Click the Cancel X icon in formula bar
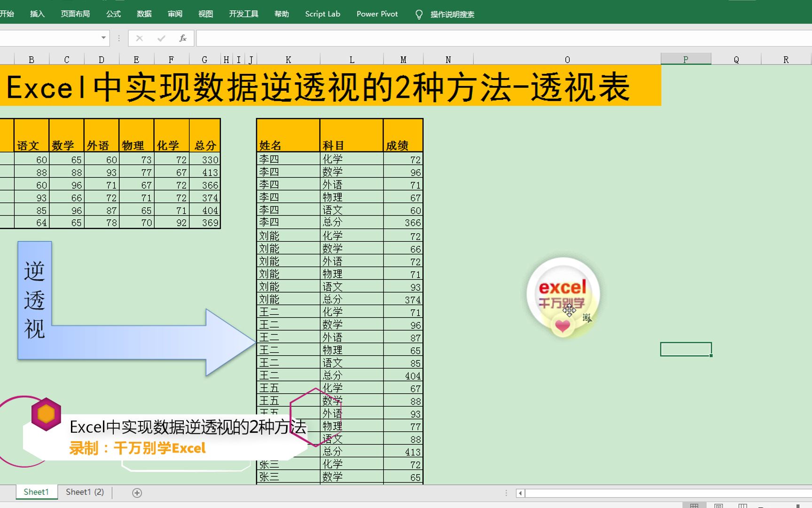The height and width of the screenshot is (508, 812). click(139, 38)
